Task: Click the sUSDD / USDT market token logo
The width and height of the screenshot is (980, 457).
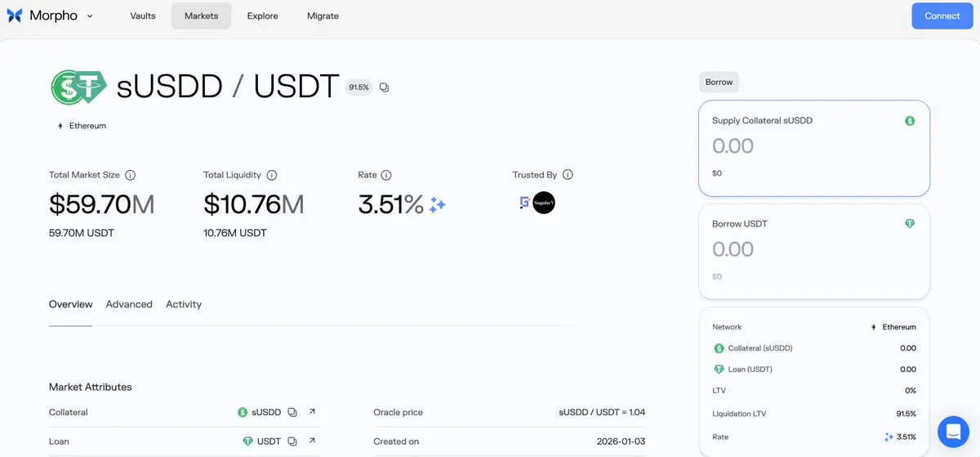Action: pyautogui.click(x=78, y=87)
